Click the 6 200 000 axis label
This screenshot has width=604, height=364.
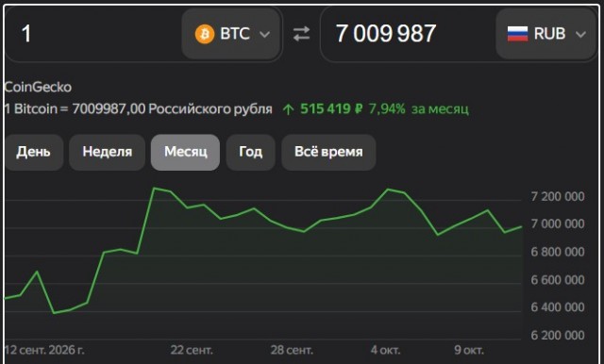tap(558, 336)
